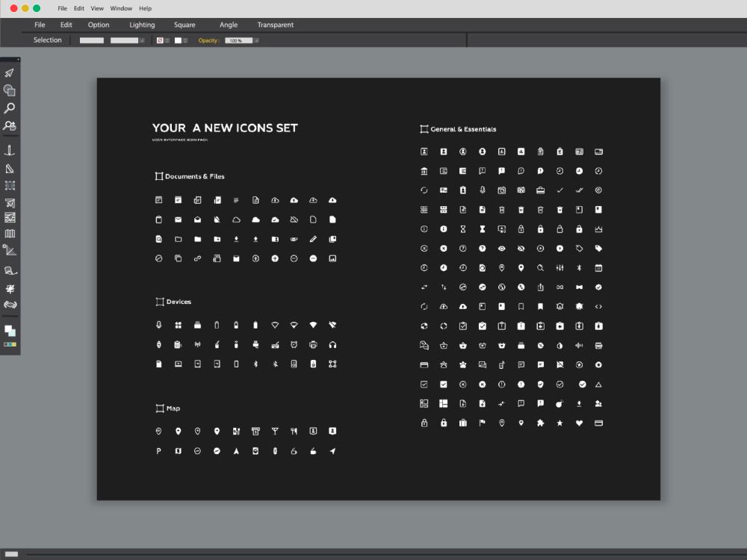Click the "Opacity :" yellow label

coord(209,40)
